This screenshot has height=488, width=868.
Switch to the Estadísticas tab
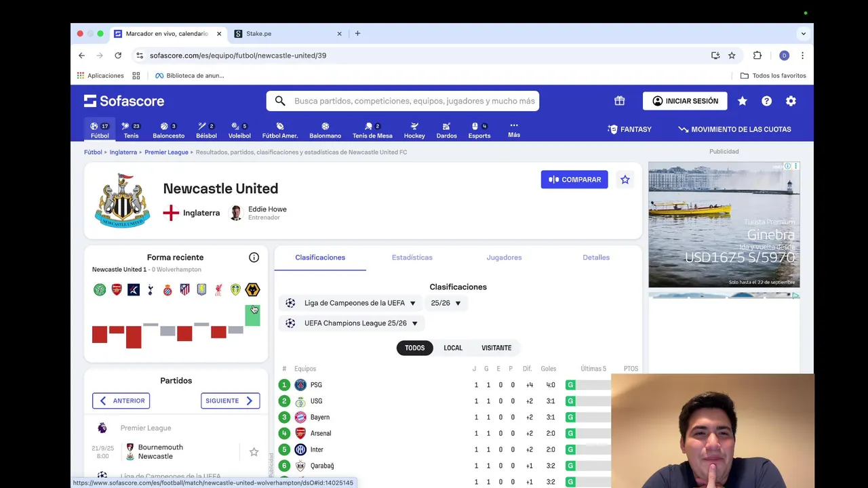click(412, 258)
